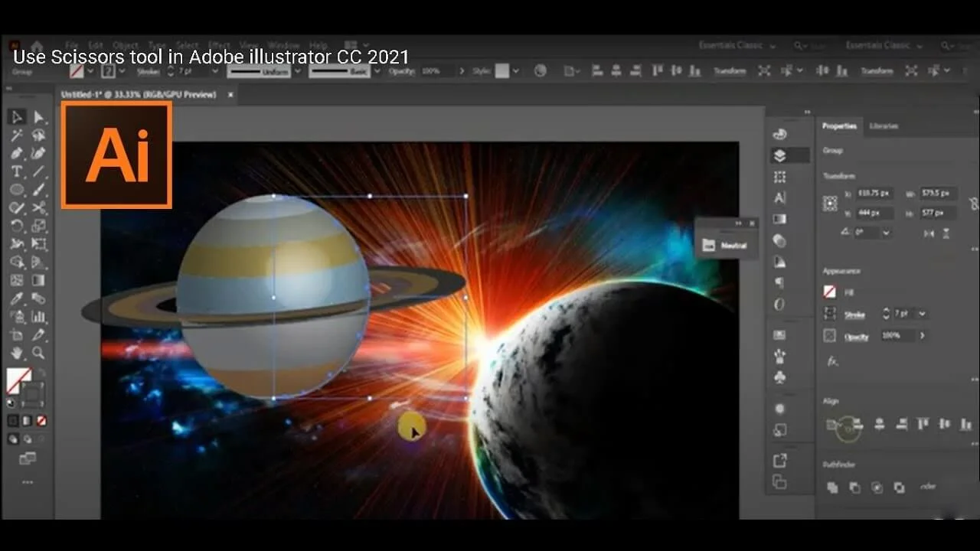Select the Type tool
Screen dimensions: 980x551
pos(17,172)
